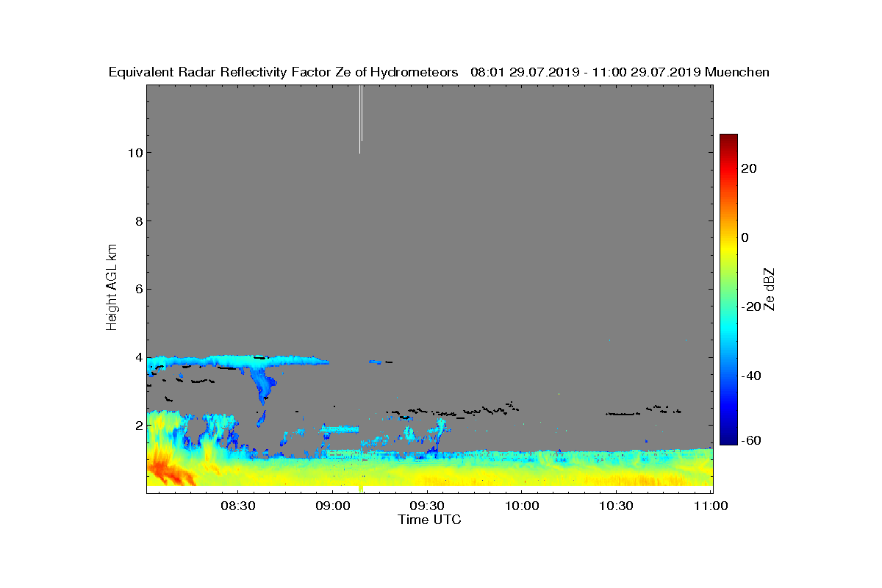The image size is (882, 588).
Task: Click the '10:00' time tick label
Action: [521, 506]
